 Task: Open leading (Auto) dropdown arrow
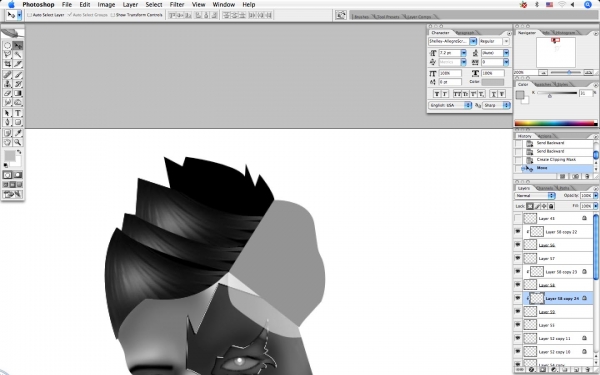pos(506,53)
